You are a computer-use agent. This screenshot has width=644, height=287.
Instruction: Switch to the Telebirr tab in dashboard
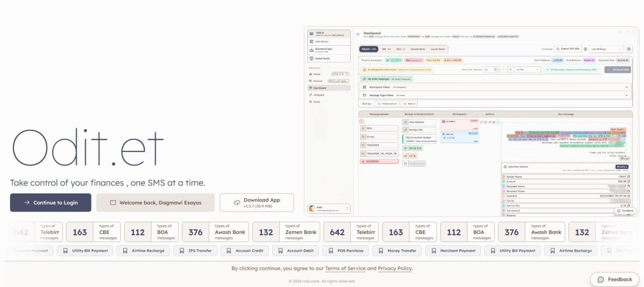pos(369,49)
